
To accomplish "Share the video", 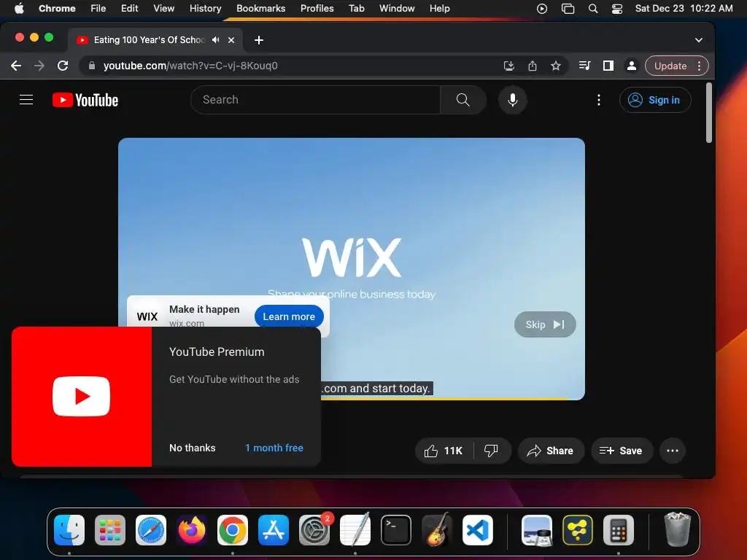I will tap(550, 451).
